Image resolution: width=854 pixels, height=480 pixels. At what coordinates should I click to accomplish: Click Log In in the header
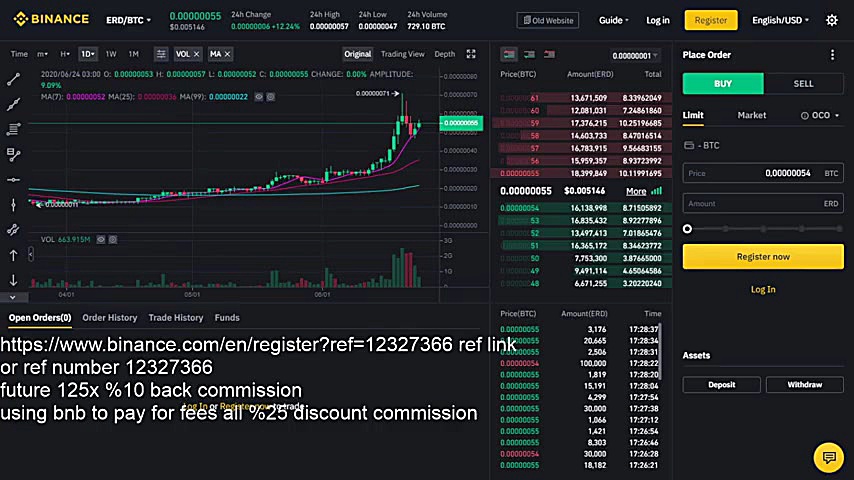[x=657, y=20]
